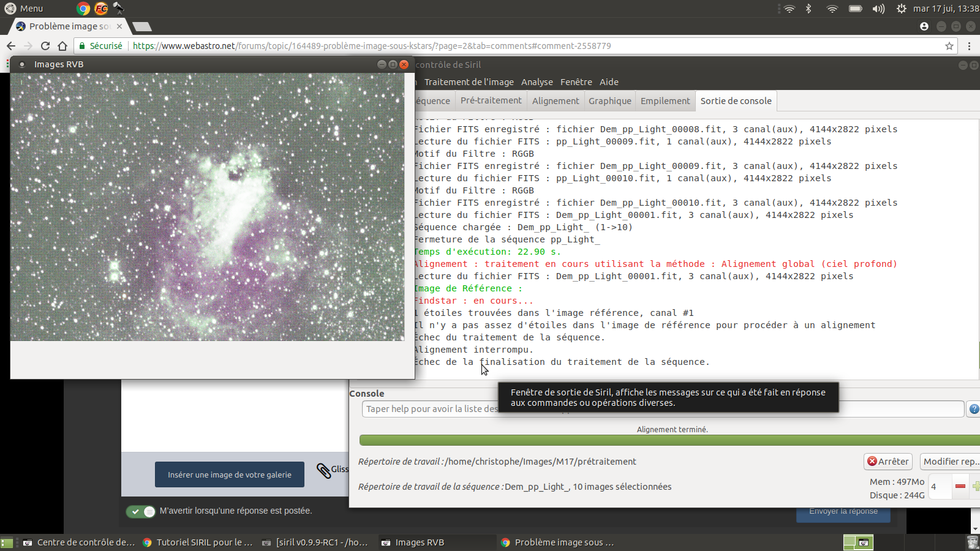Switch to Centre de contrôle de... taskbar window
The image size is (980, 551).
pyautogui.click(x=79, y=542)
